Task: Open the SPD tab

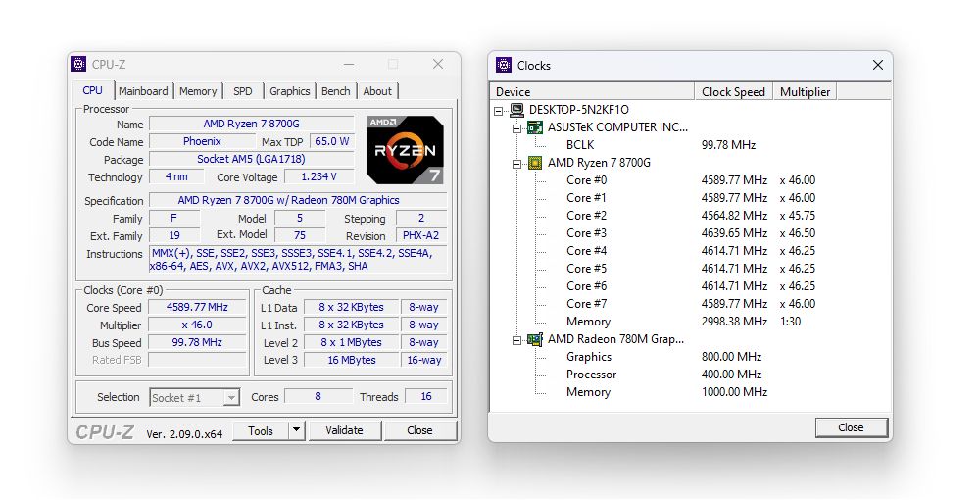Action: (x=243, y=91)
